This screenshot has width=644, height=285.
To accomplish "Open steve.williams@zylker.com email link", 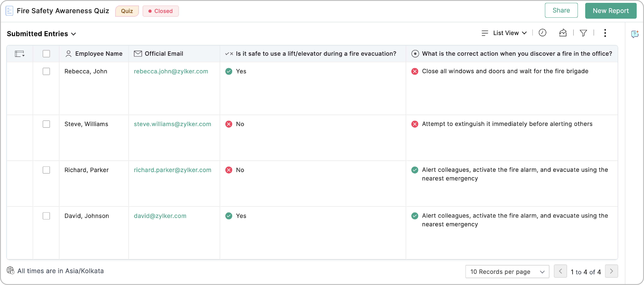I will click(x=172, y=124).
